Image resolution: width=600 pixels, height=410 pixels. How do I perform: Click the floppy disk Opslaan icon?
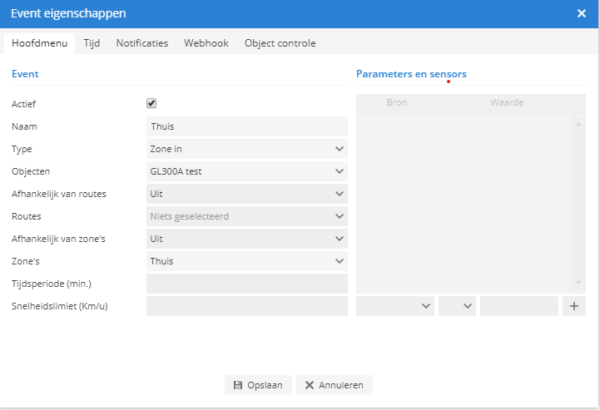tap(238, 385)
